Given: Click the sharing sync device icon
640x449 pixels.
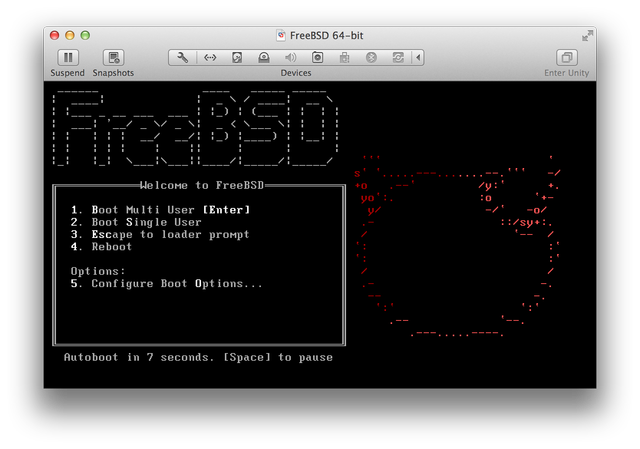Looking at the screenshot, I should 398,58.
